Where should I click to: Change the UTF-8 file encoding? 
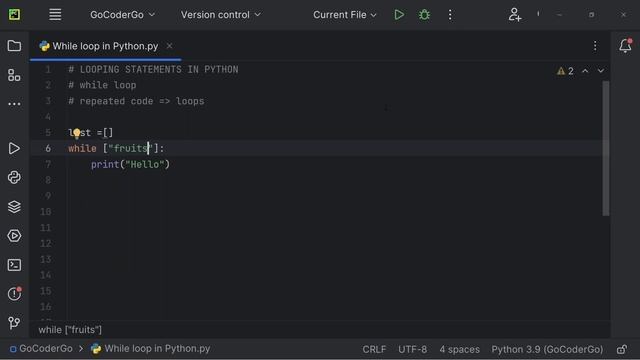413,349
